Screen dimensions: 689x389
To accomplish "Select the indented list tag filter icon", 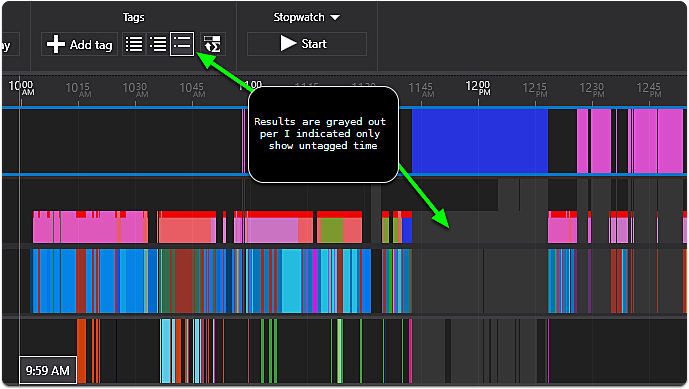I will click(x=158, y=44).
